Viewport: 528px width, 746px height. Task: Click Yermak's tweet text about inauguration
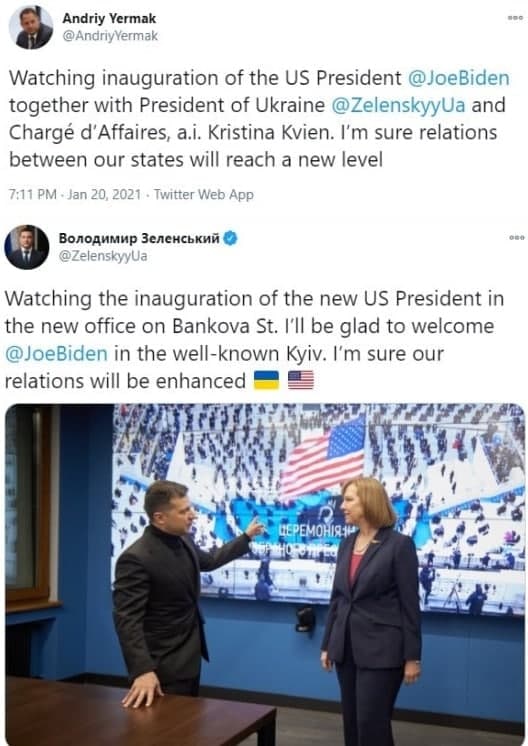259,118
